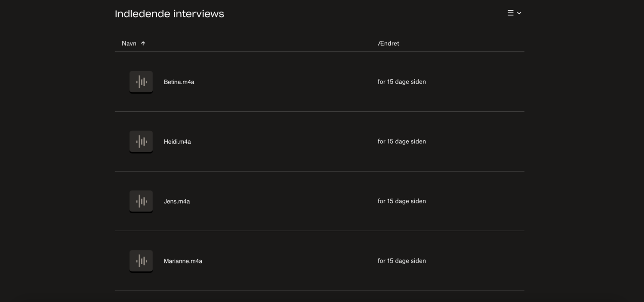Expand the view mode dropdown chevron

pos(519,13)
